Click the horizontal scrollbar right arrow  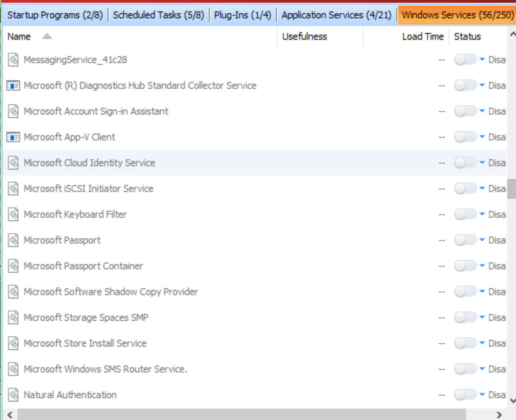pyautogui.click(x=499, y=415)
